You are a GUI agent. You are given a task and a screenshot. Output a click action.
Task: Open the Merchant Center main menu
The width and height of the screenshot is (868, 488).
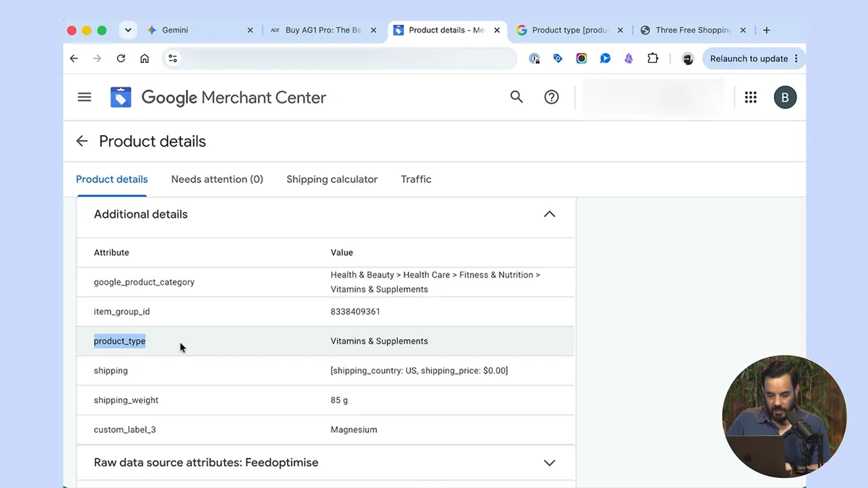click(85, 97)
